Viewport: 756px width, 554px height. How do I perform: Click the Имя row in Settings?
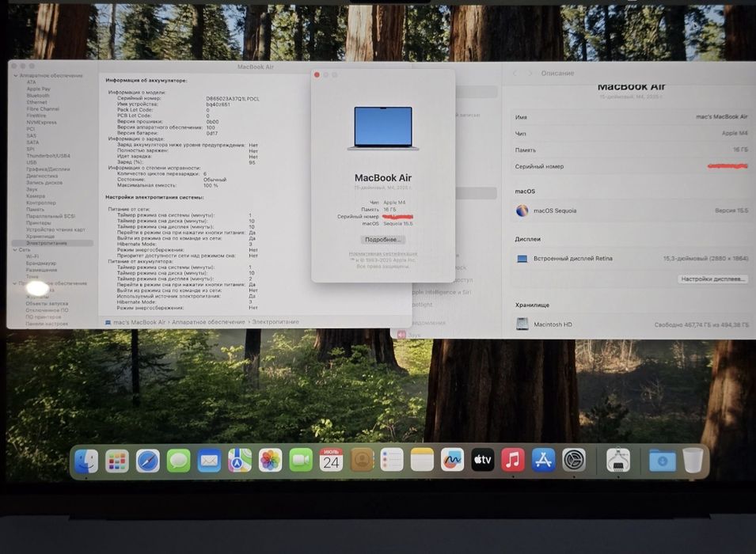(x=631, y=117)
